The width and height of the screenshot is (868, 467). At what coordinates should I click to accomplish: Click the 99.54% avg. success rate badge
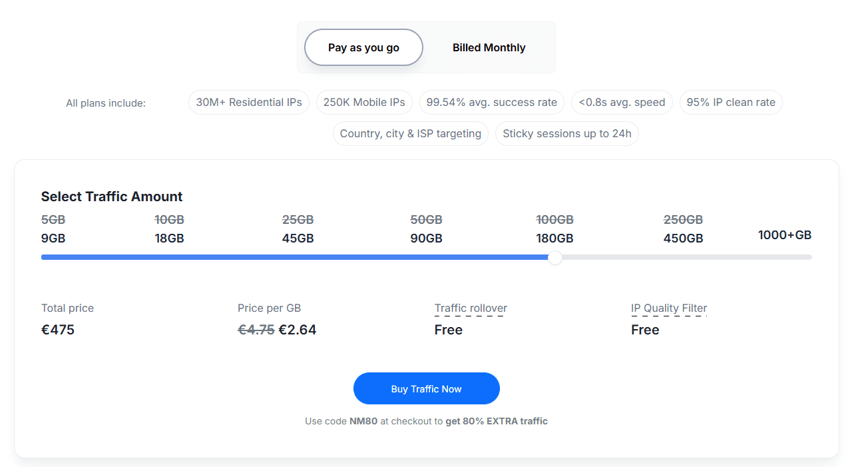(x=491, y=102)
